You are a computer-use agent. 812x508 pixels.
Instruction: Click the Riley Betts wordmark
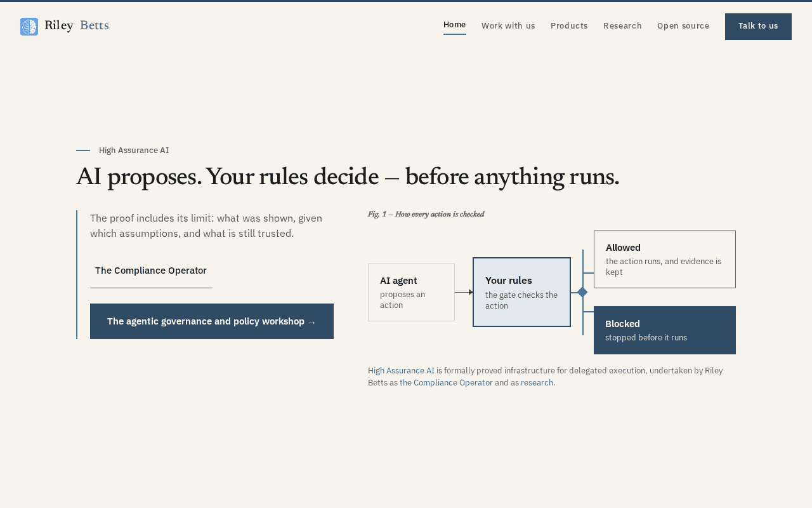click(77, 26)
